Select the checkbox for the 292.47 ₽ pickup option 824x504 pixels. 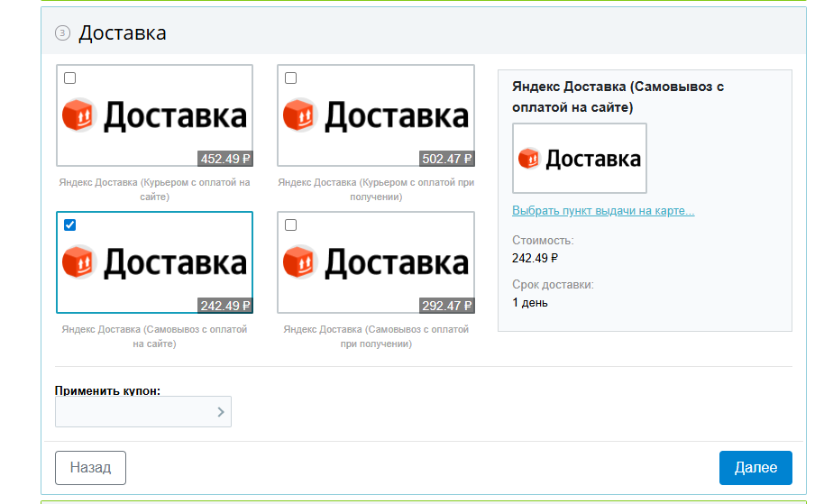290,225
